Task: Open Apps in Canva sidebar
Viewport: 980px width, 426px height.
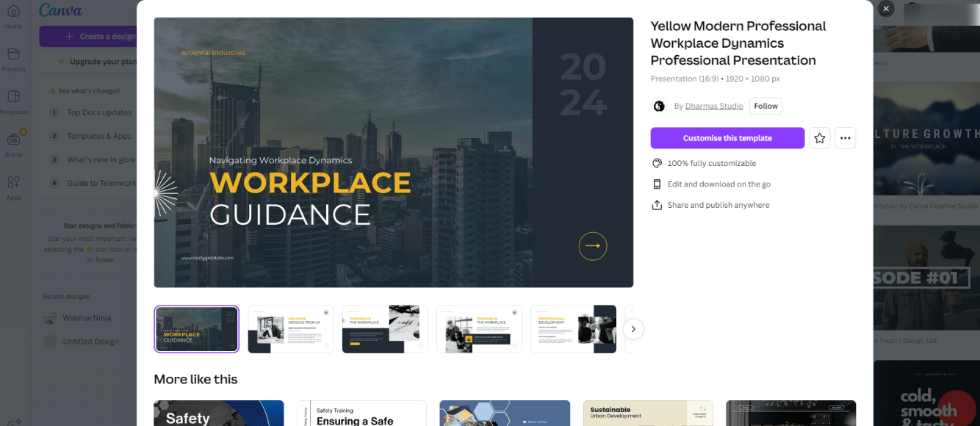Action: tap(13, 187)
